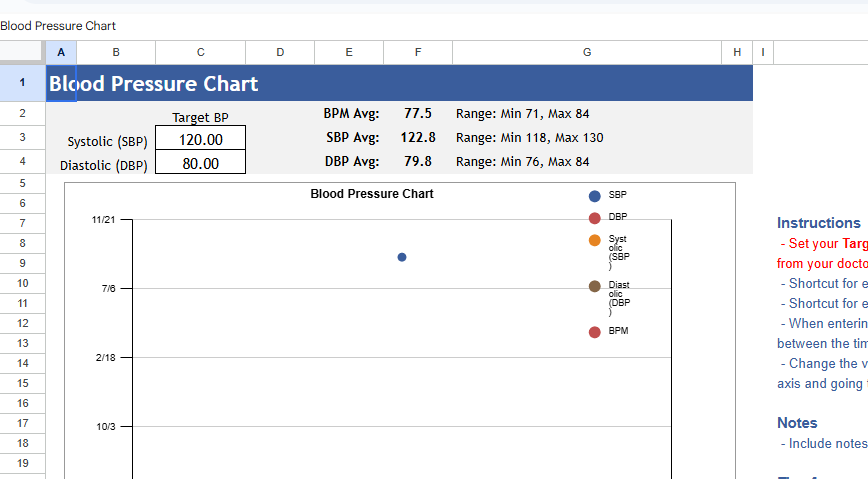Screen dimensions: 868x479
Task: Click the chart title inside the chart area
Action: 372,194
